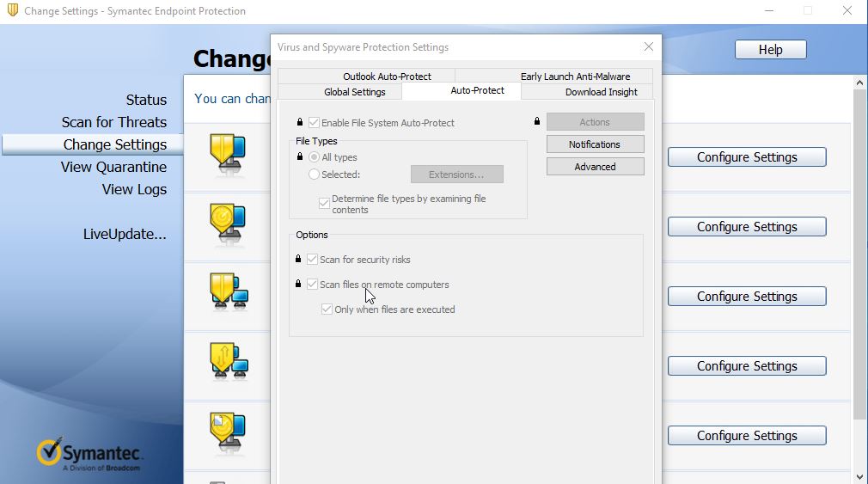Click the Help button
The image size is (868, 484).
click(771, 50)
